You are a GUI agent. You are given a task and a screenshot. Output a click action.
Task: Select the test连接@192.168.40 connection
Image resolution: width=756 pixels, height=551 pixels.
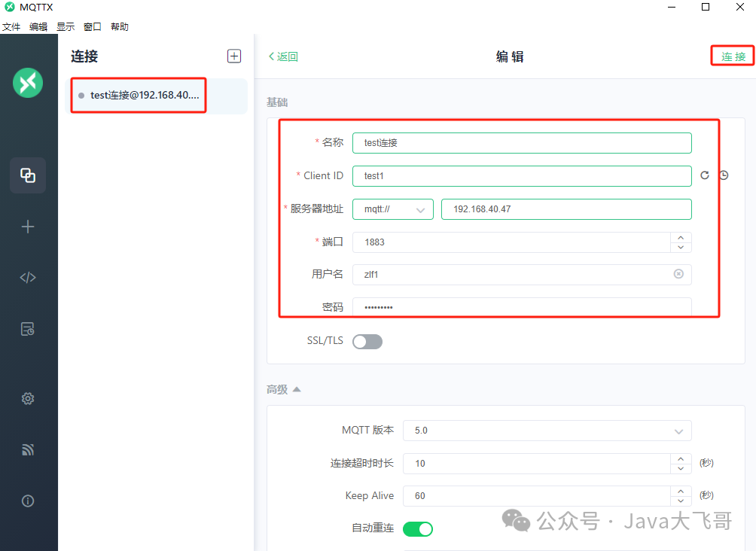[x=156, y=96]
